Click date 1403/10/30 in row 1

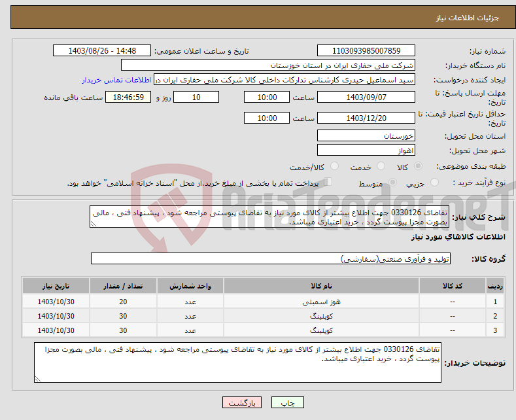click(x=56, y=302)
